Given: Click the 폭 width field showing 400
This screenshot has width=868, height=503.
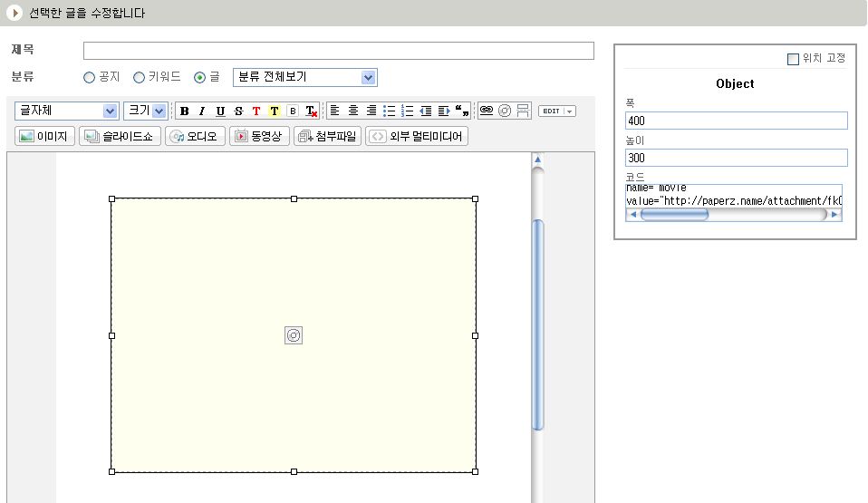Looking at the screenshot, I should (737, 121).
